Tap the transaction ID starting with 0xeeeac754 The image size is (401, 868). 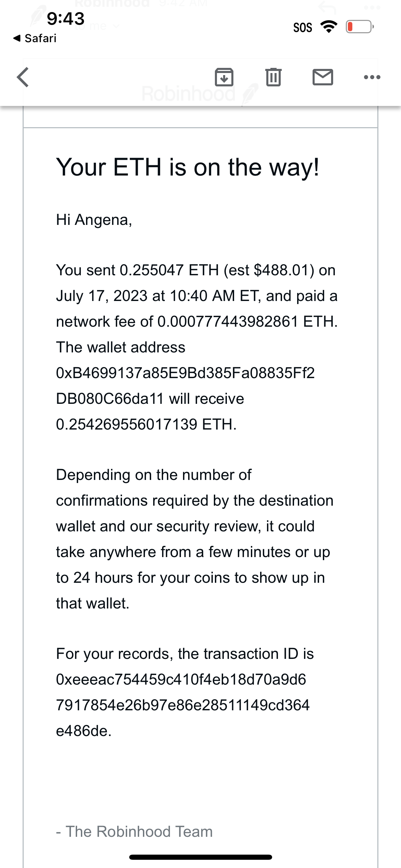click(183, 705)
